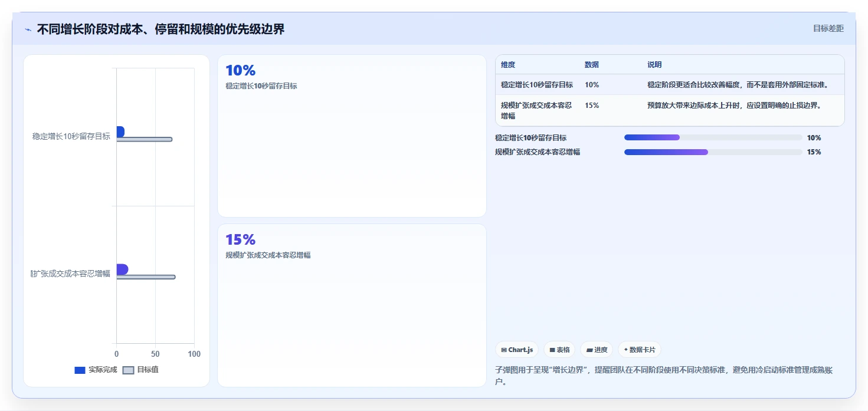Click the blue 实际完成 legend swatch
Image resolution: width=868 pixels, height=411 pixels.
pos(80,370)
